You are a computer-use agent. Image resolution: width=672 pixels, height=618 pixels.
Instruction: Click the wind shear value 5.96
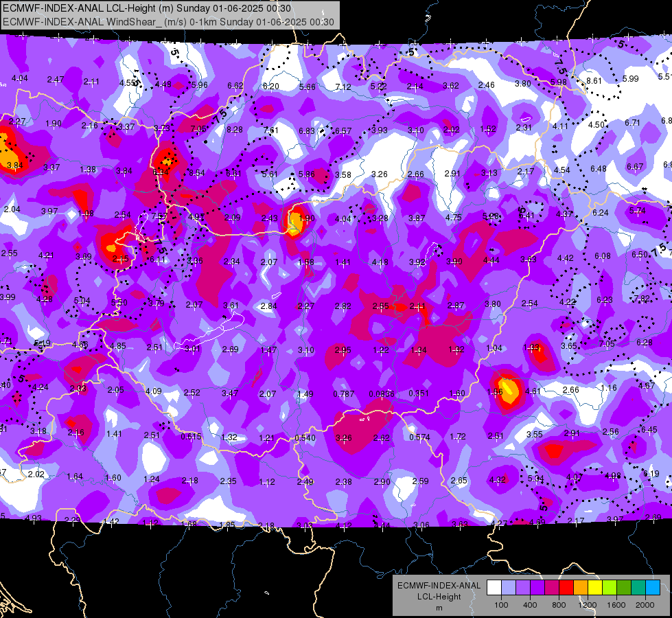tap(199, 84)
